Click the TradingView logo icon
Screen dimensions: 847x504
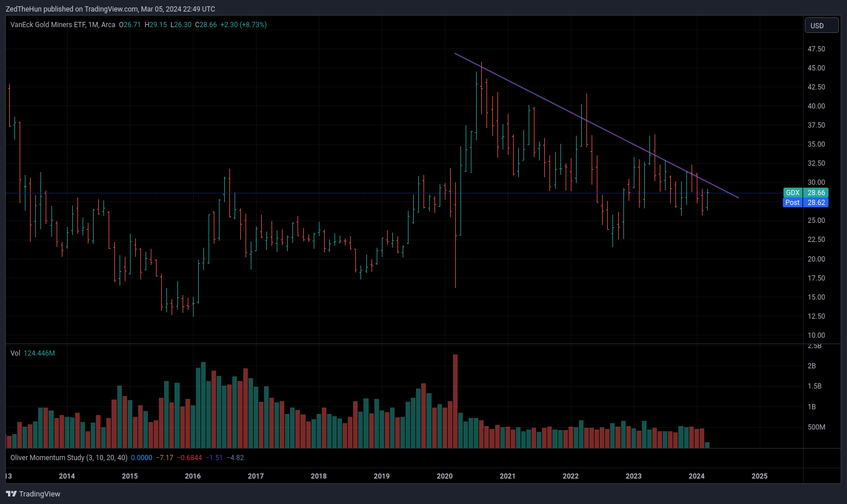[11, 494]
